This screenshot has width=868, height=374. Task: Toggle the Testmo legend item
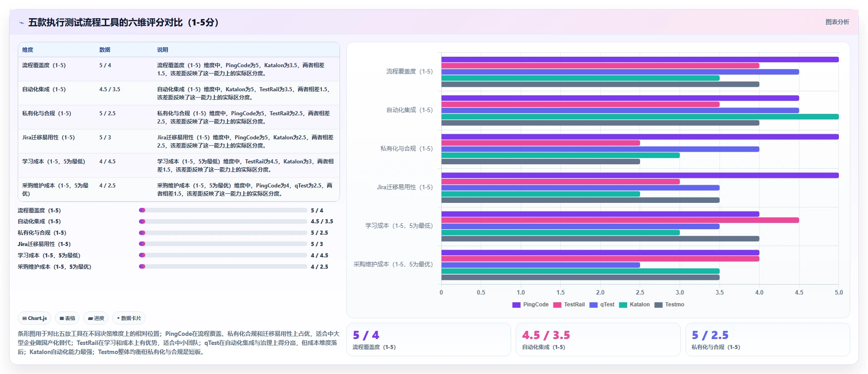[669, 305]
